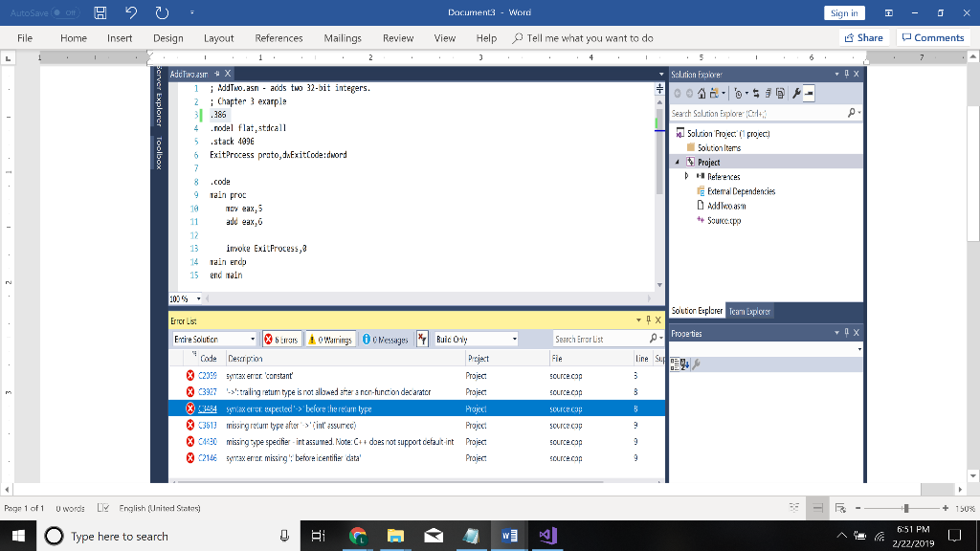Image resolution: width=980 pixels, height=551 pixels.
Task: Expand the References node in Solution Explorer
Action: [x=686, y=177]
